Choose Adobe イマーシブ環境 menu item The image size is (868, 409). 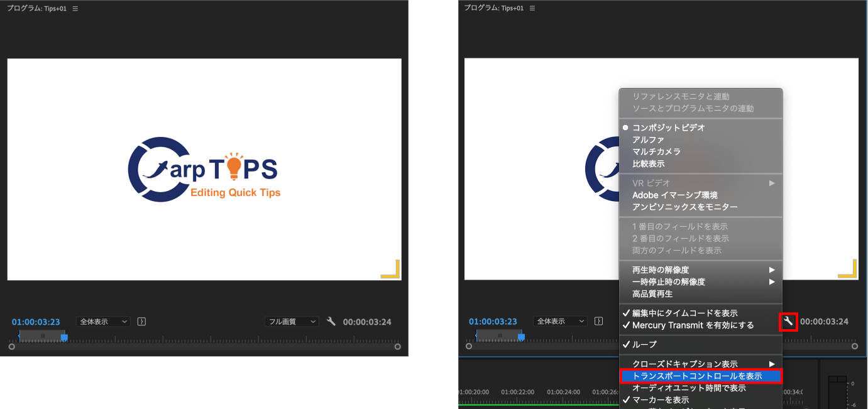[x=701, y=195]
